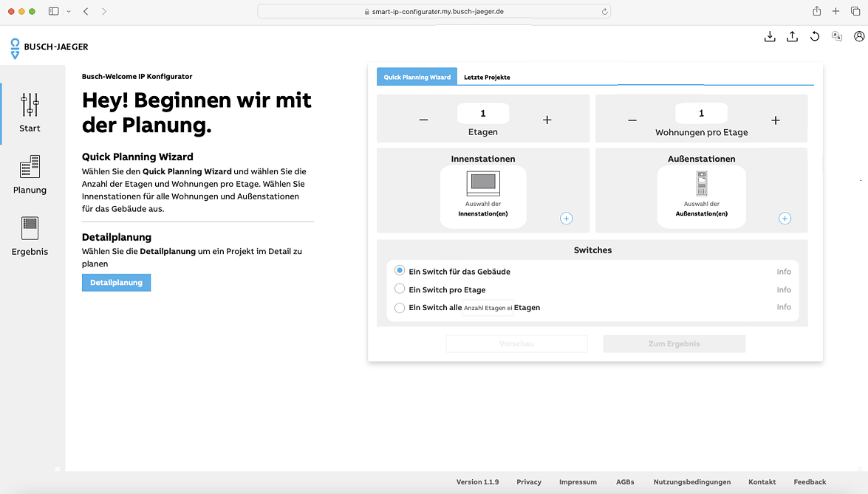This screenshot has width=868, height=494.
Task: Select Ein Switch für das Gebäude
Action: coord(400,271)
